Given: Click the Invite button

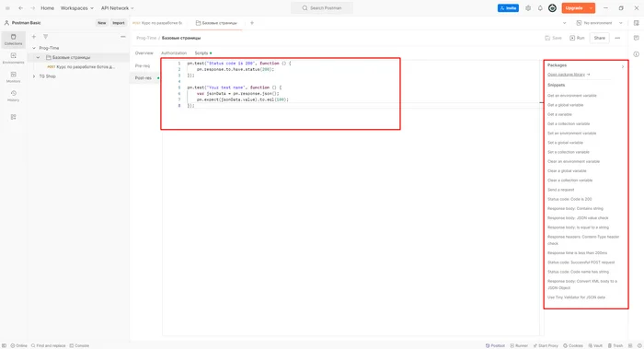Looking at the screenshot, I should [508, 8].
